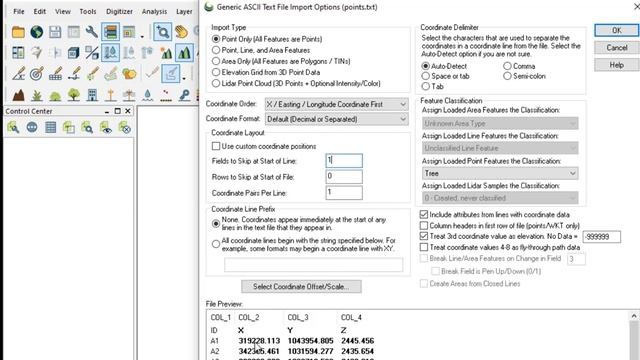
Task: Click the highlighted green hill shading icon
Action: tap(184, 53)
